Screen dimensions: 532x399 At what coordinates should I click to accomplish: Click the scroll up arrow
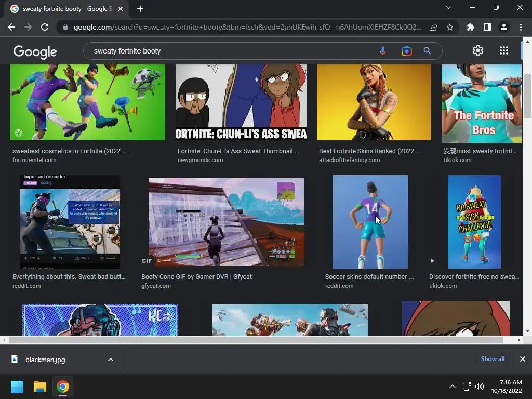tap(527, 42)
